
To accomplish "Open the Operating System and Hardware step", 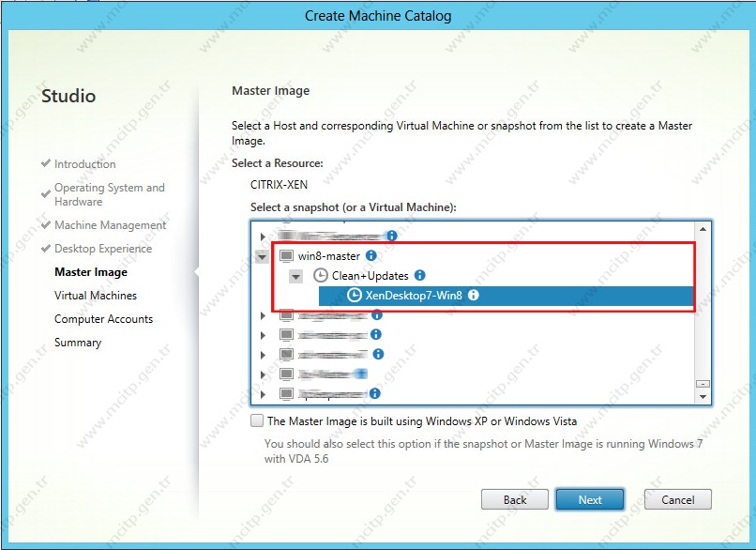I will (x=110, y=194).
